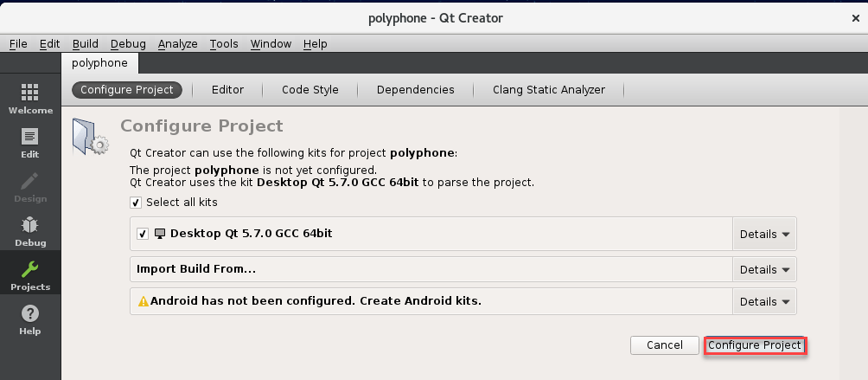Open the Projects mode
Screen dimensions: 868x380
point(30,273)
